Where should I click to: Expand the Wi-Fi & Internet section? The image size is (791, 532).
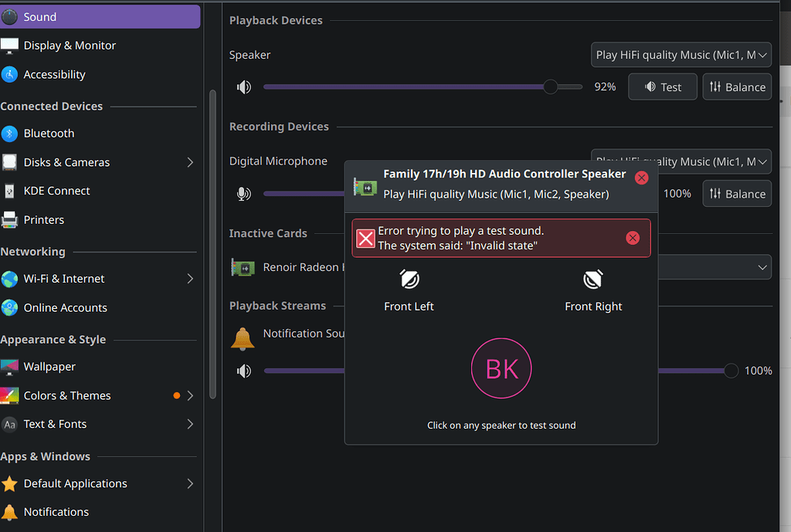190,279
